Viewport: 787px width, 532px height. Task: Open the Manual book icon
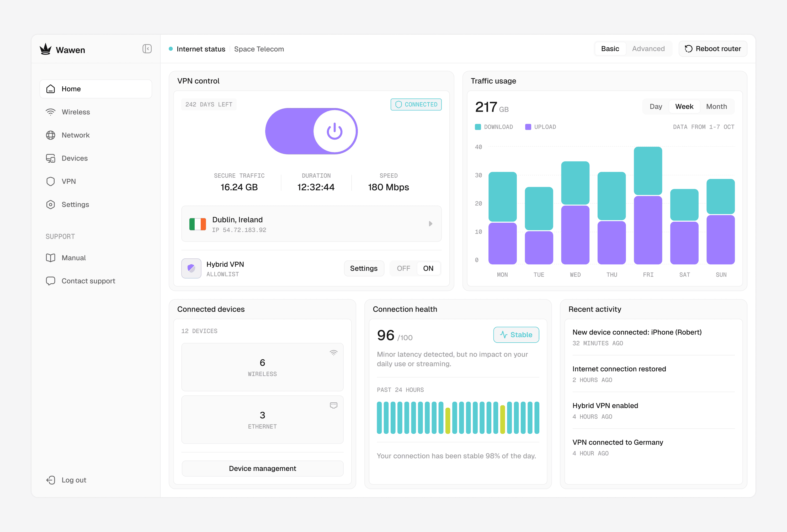point(50,258)
